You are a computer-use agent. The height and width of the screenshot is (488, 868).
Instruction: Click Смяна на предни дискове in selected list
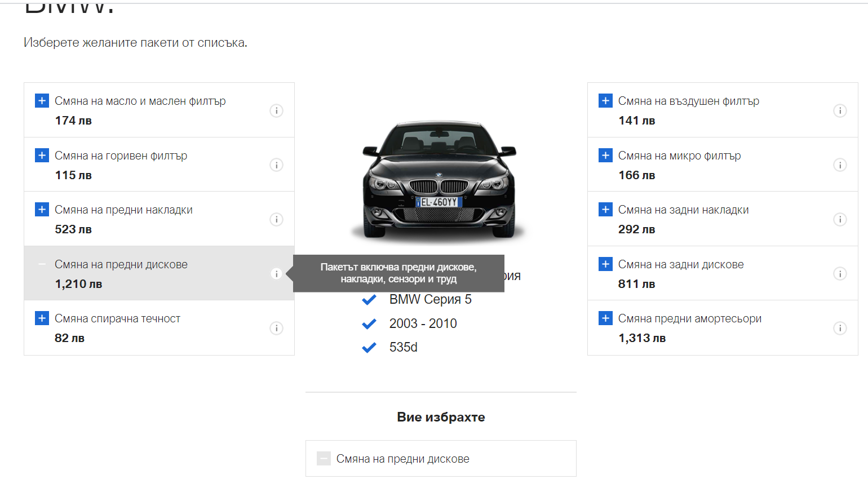403,459
